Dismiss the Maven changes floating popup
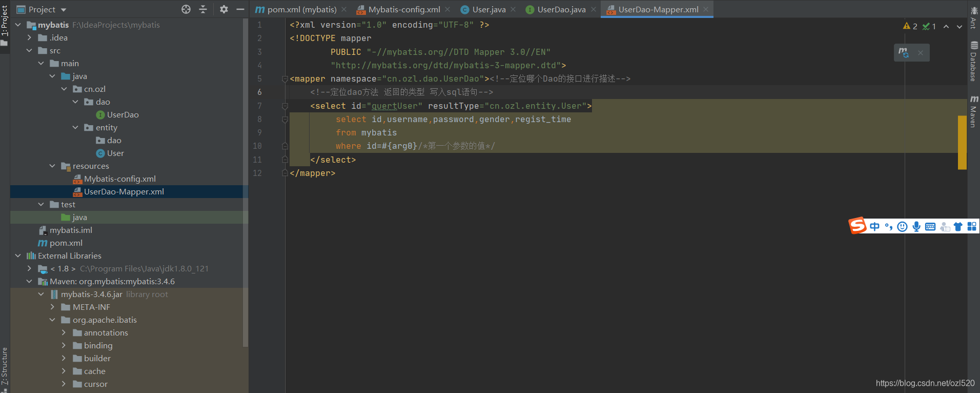The height and width of the screenshot is (393, 980). [921, 53]
